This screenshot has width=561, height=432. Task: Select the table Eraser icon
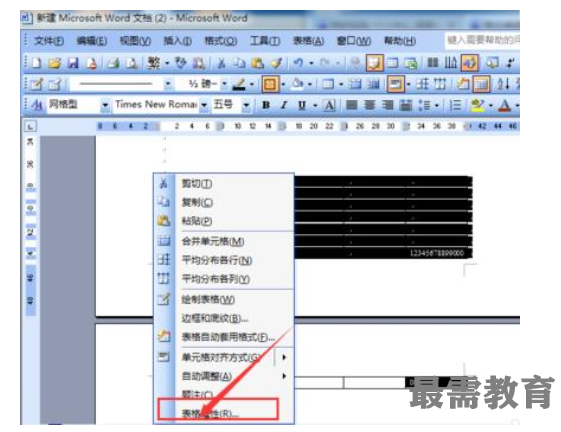pyautogui.click(x=54, y=84)
